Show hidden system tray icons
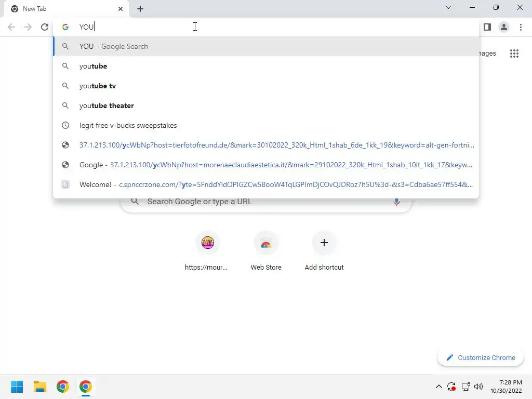This screenshot has height=399, width=532. (438, 387)
